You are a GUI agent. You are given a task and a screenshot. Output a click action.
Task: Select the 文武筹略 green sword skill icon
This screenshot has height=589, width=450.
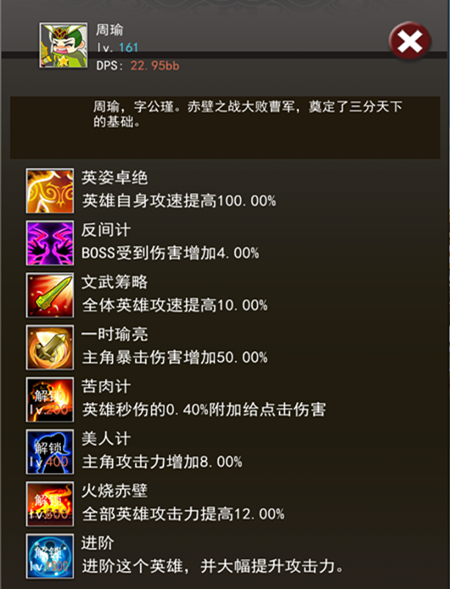tap(50, 295)
